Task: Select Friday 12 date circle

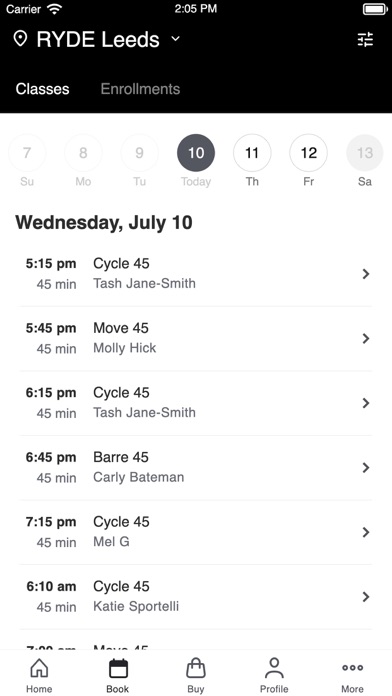Action: [309, 153]
